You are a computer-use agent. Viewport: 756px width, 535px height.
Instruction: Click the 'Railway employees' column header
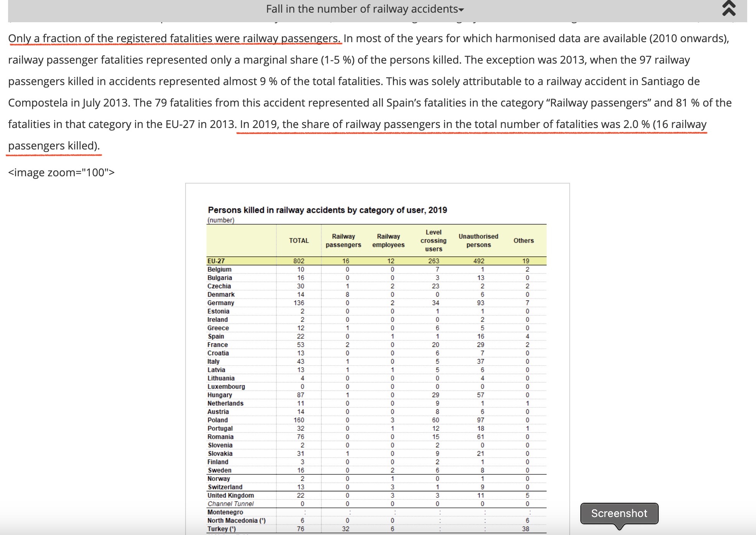tap(388, 241)
